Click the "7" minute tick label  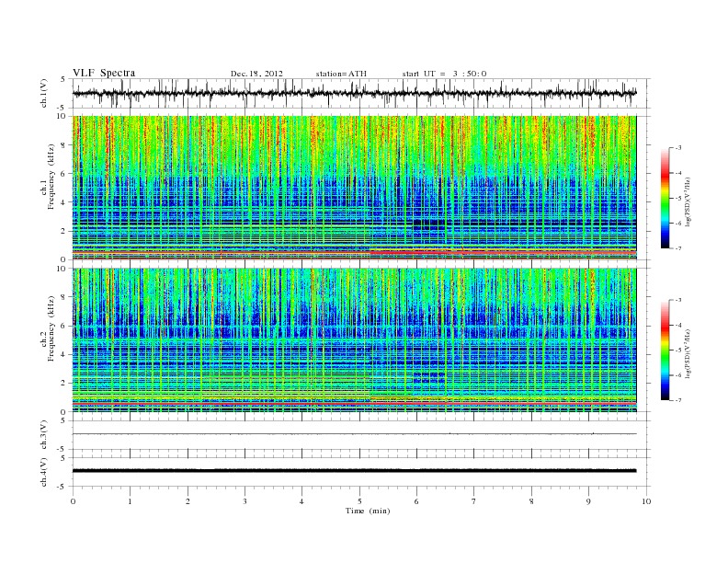pyautogui.click(x=474, y=501)
